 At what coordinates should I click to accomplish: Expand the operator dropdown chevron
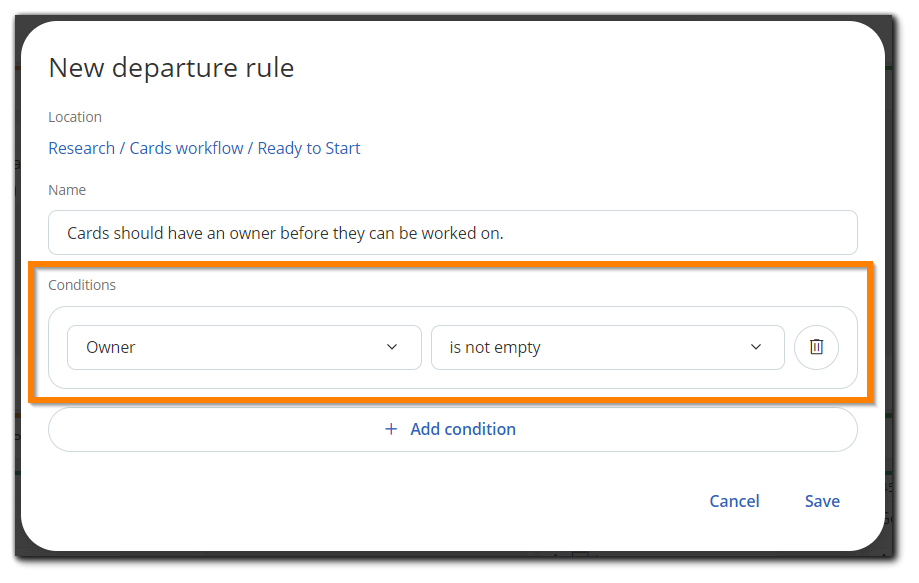tap(756, 347)
